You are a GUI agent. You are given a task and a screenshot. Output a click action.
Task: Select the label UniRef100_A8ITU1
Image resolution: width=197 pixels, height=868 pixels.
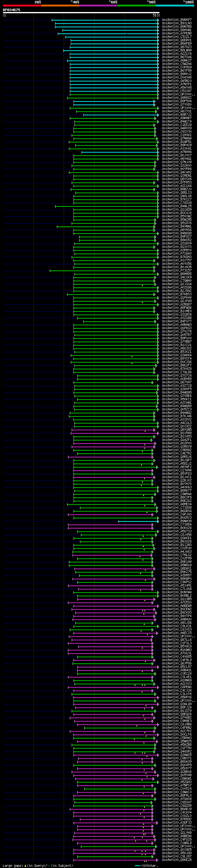tap(177, 111)
